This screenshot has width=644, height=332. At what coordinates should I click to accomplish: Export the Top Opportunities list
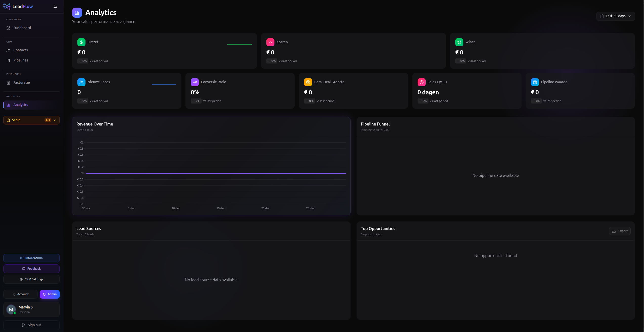click(619, 231)
